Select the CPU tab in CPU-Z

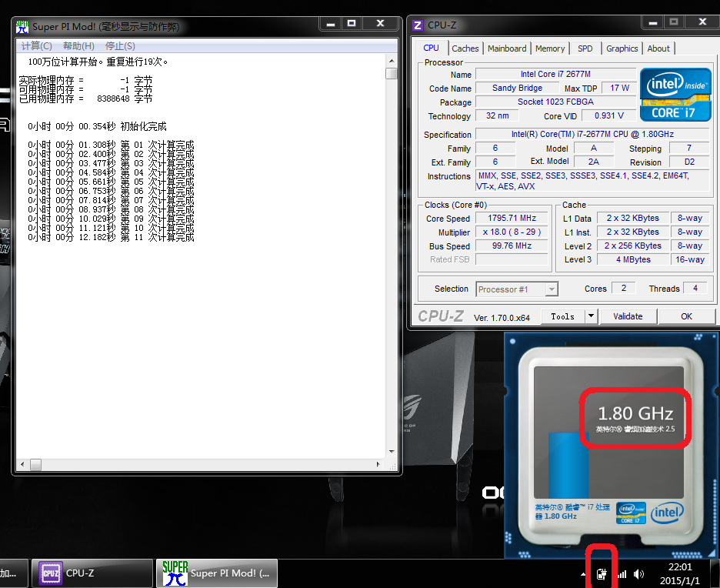tap(432, 48)
